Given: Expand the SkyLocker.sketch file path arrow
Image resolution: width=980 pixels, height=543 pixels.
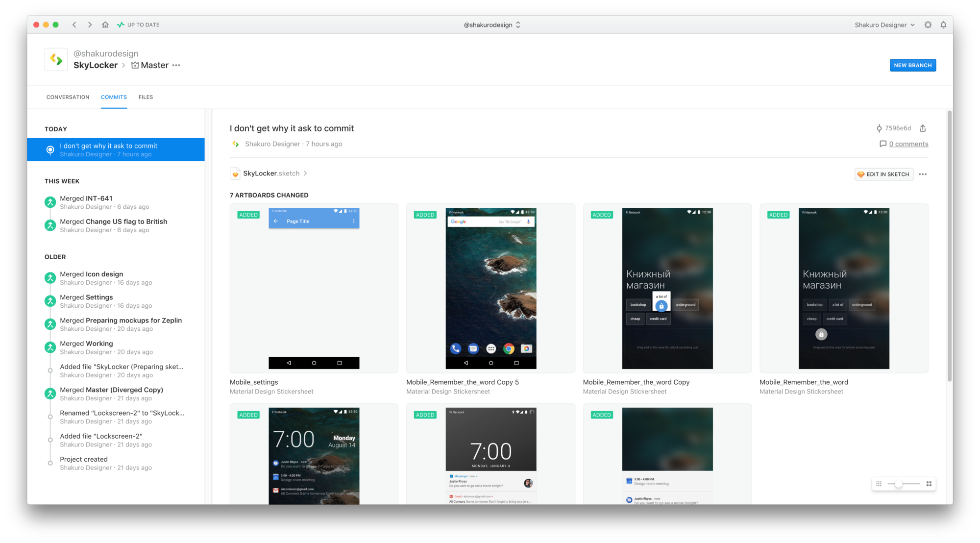Looking at the screenshot, I should (x=308, y=173).
